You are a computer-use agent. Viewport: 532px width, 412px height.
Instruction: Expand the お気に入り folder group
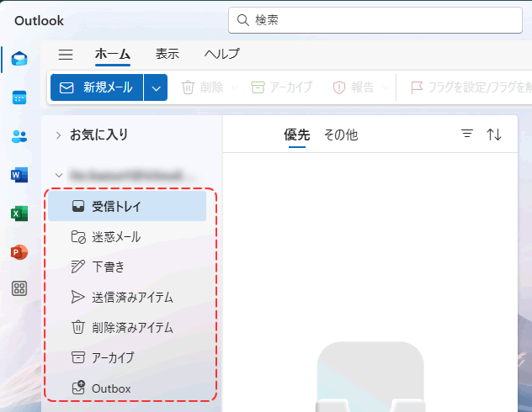point(58,135)
